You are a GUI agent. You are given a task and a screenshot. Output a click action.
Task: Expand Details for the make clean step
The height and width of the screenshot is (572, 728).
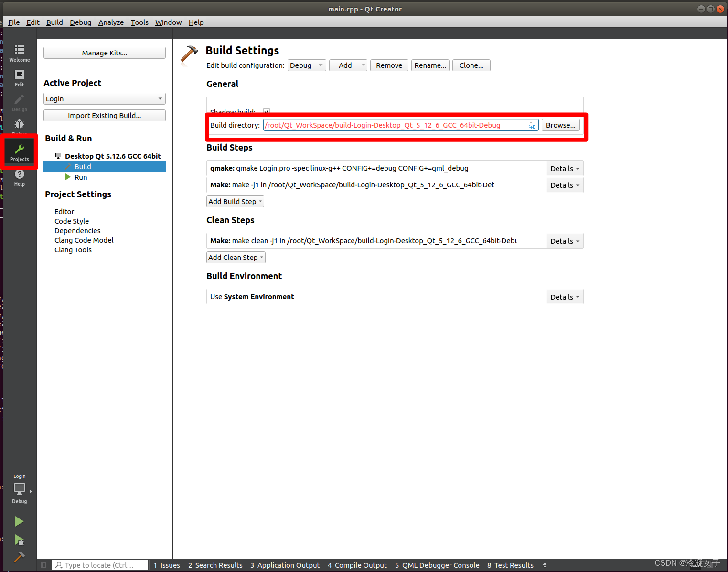tap(565, 241)
